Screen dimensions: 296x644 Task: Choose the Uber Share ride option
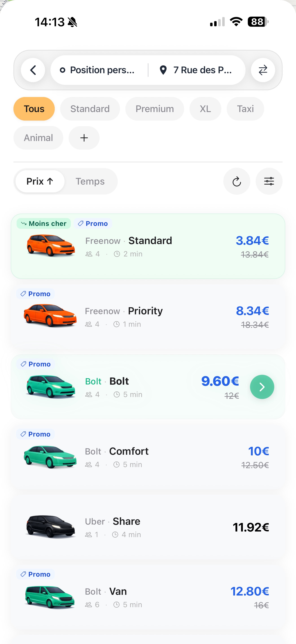click(x=148, y=527)
